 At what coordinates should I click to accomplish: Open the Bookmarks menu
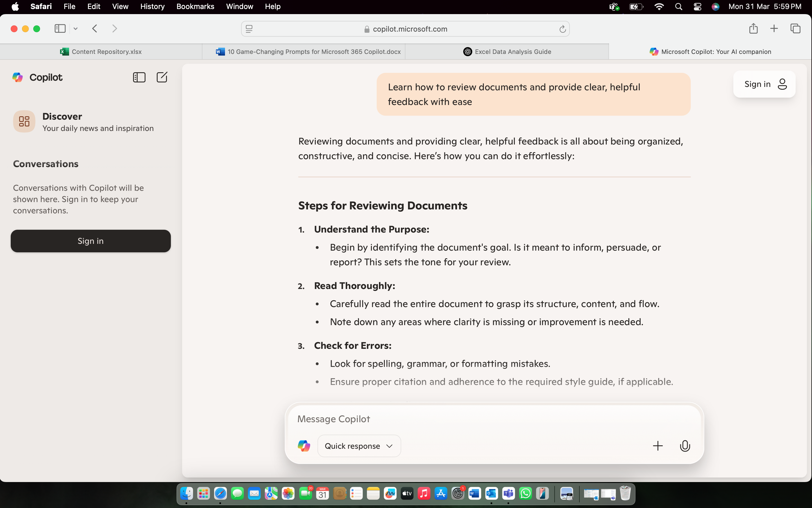[195, 6]
